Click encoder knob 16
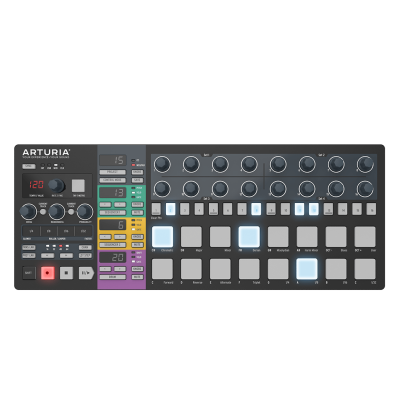 (x=365, y=188)
